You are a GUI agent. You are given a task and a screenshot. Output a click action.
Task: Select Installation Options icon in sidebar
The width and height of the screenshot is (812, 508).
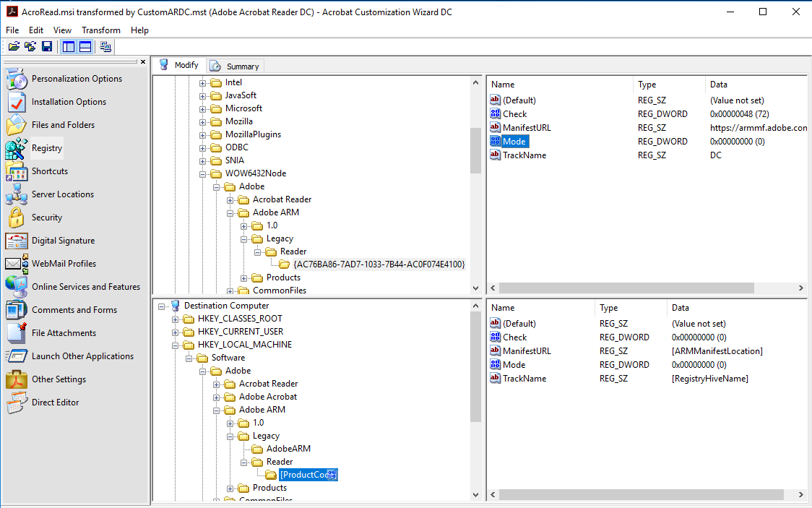coord(16,102)
